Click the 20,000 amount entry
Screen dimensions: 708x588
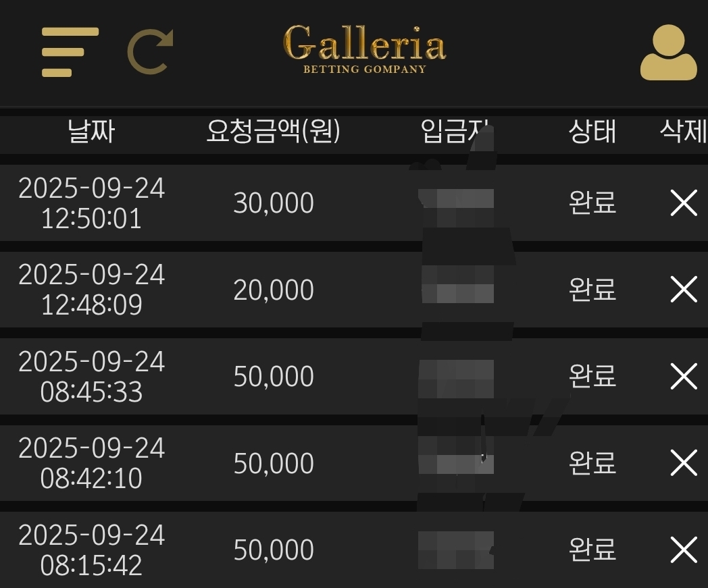coord(274,290)
